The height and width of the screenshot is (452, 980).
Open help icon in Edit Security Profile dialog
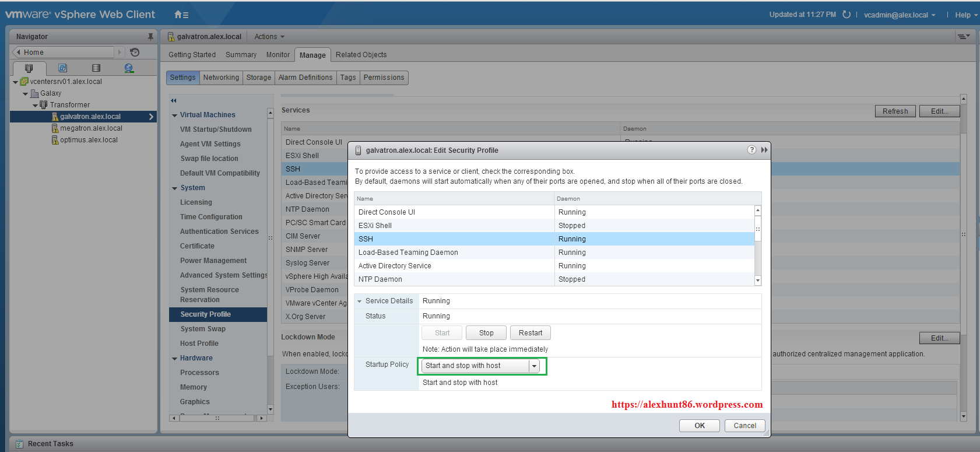tap(751, 150)
